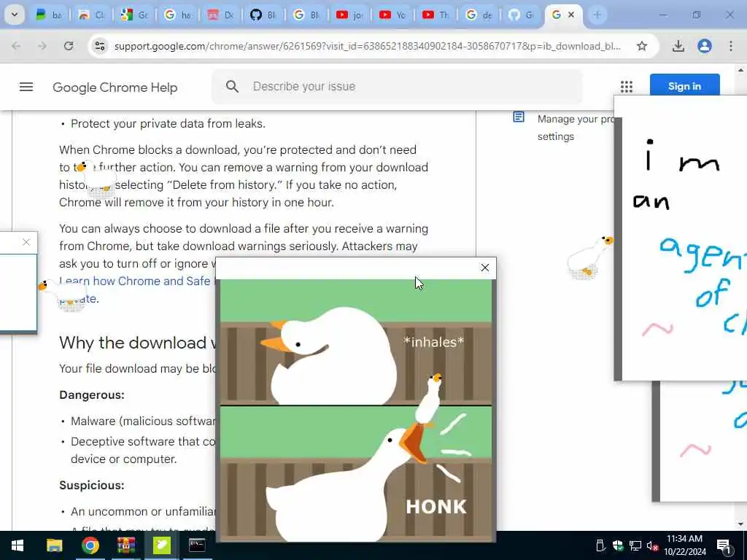Click the 'Suspicious:' subheading
The image size is (747, 560).
[x=92, y=485]
